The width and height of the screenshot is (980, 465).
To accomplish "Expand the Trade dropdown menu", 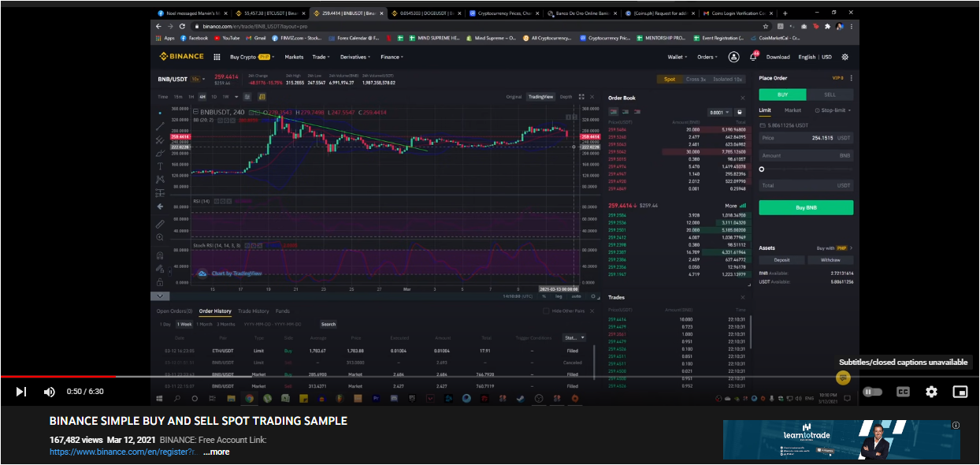I will pos(321,57).
